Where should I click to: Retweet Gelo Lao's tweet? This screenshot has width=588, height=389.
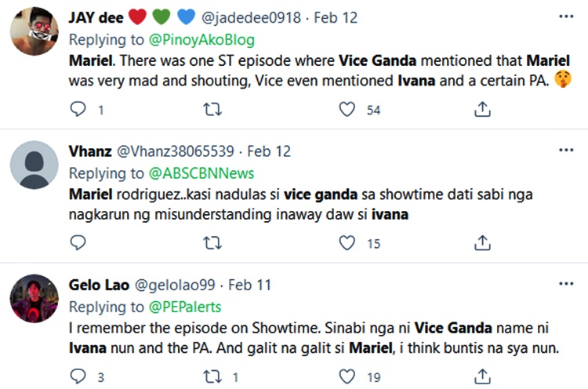click(x=212, y=376)
